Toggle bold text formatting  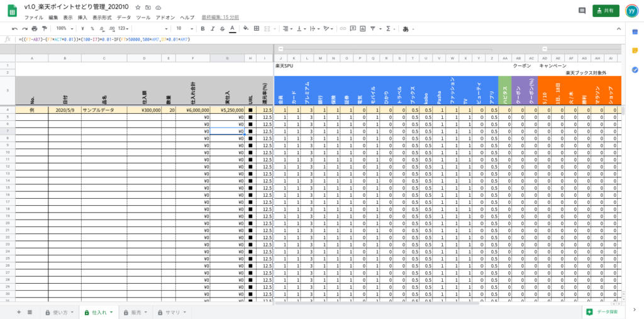tap(203, 28)
